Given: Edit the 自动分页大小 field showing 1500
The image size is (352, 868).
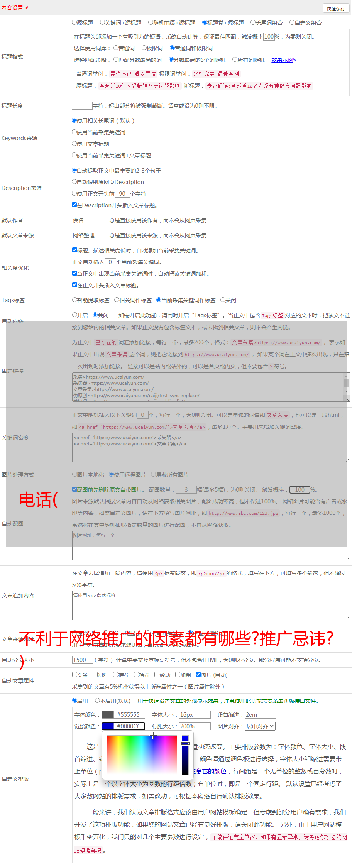Looking at the screenshot, I should coord(82,660).
